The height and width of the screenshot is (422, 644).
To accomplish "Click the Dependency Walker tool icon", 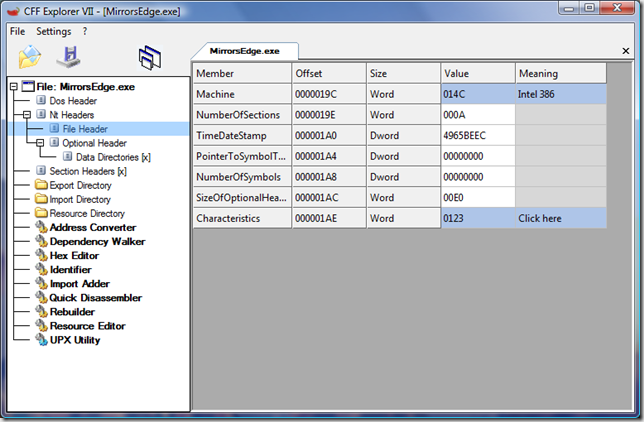I will coord(41,241).
